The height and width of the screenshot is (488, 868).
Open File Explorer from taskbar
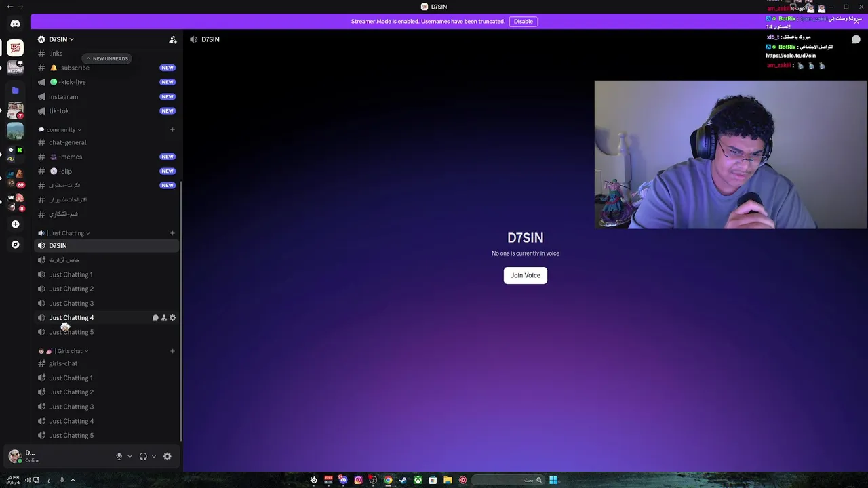[448, 480]
